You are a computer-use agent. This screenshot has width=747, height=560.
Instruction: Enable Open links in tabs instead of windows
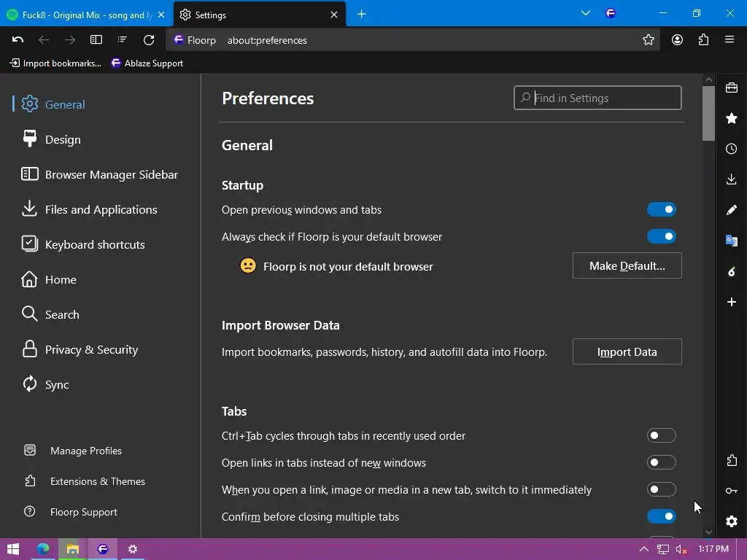click(x=661, y=462)
